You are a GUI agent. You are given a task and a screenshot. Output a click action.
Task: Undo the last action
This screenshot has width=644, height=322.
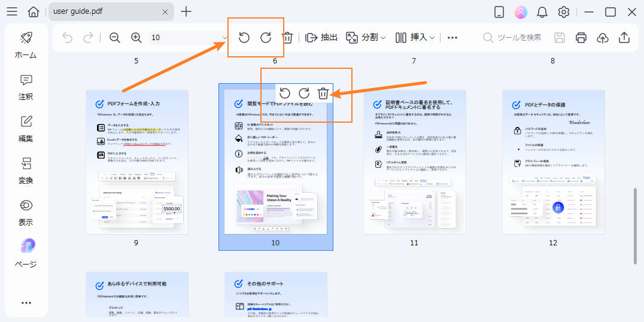coord(67,37)
